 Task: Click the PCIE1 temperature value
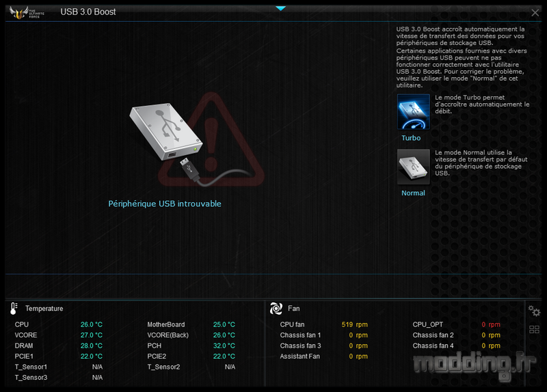[x=92, y=356]
